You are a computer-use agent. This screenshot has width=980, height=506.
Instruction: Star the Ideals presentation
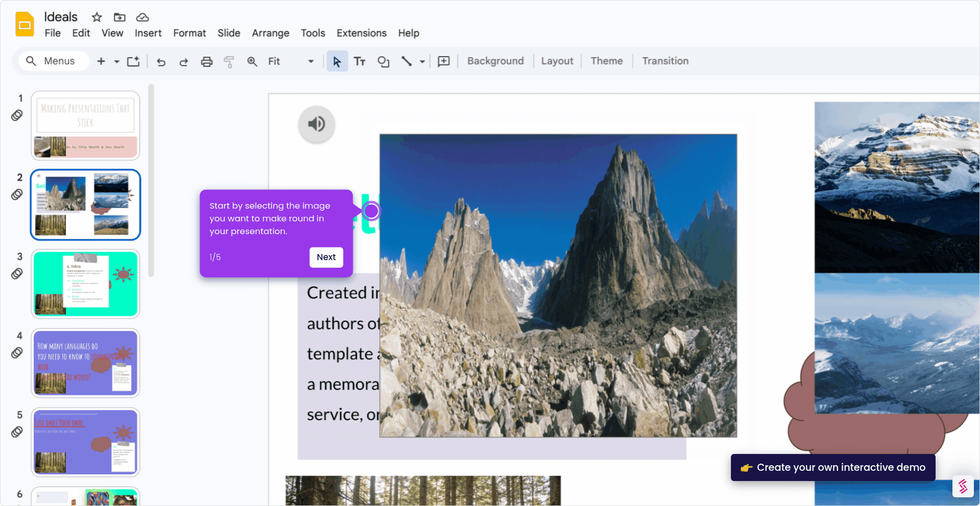pyautogui.click(x=96, y=17)
